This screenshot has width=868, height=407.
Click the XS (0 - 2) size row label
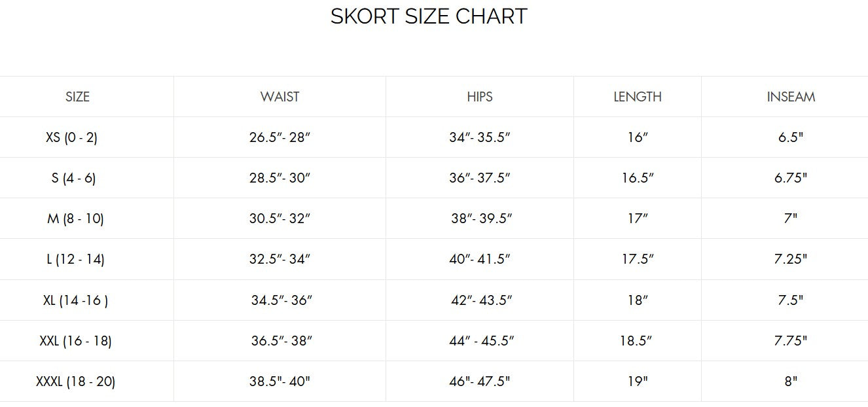[x=72, y=137]
